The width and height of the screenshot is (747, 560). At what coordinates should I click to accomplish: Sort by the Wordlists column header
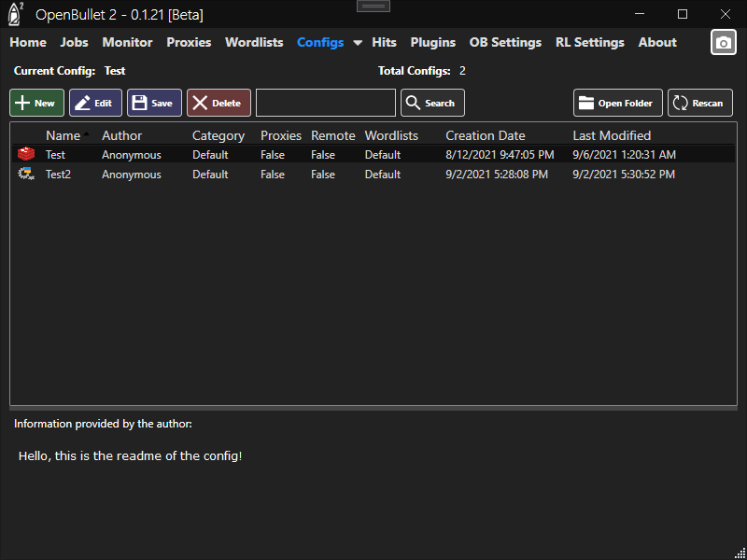click(x=391, y=135)
